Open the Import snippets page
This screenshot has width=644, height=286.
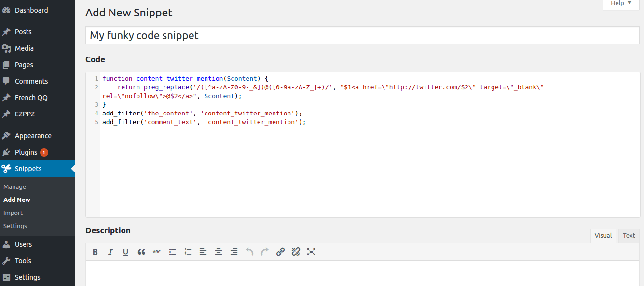coord(13,213)
